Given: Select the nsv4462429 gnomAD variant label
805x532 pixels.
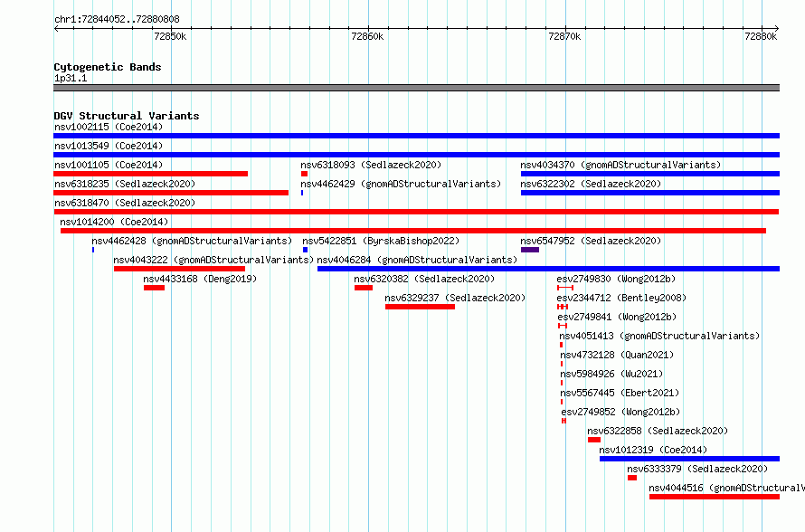Looking at the screenshot, I should tap(401, 184).
